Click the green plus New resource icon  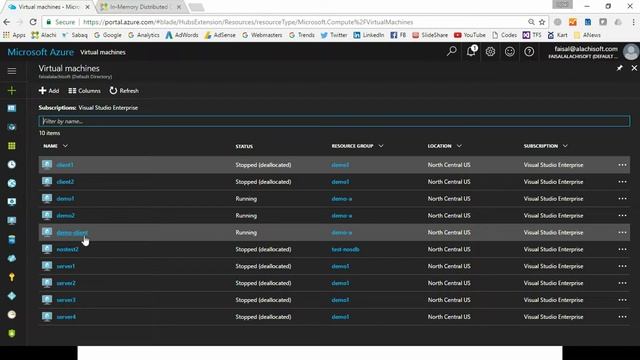coord(12,90)
